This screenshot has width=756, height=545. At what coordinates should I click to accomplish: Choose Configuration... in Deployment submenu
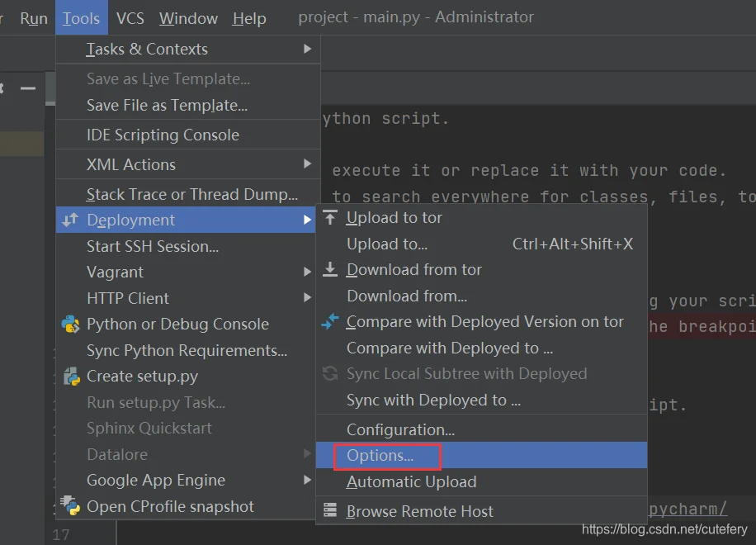(x=400, y=429)
